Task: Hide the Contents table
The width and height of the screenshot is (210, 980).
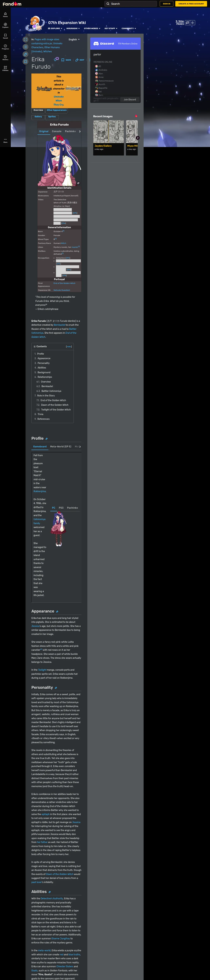Action: (x=69, y=347)
